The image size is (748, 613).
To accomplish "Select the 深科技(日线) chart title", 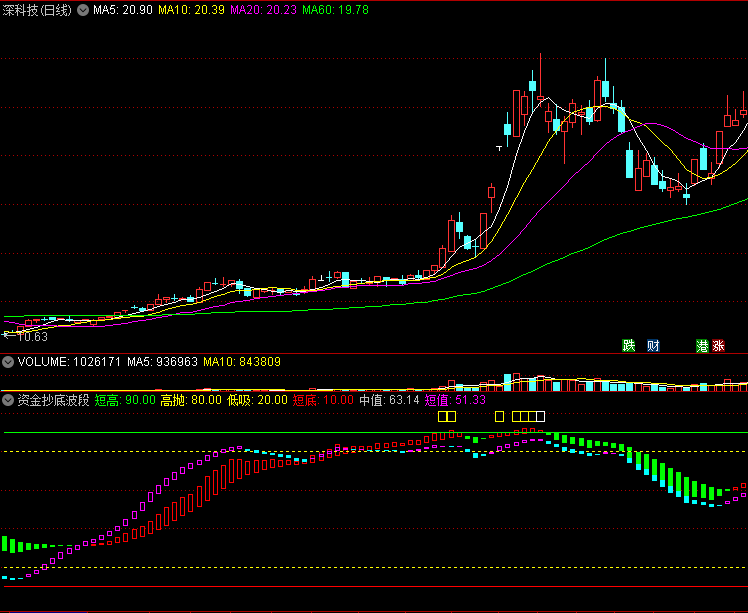I will click(37, 10).
